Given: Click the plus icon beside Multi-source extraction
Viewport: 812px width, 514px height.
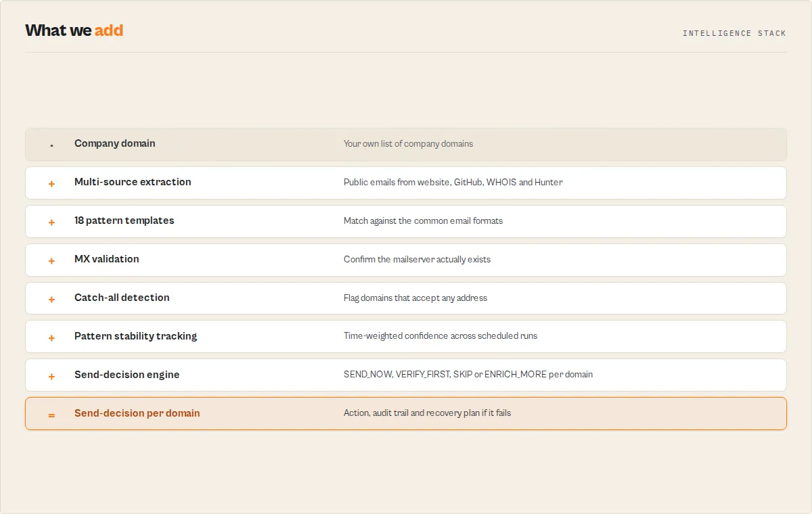Looking at the screenshot, I should click(x=51, y=183).
